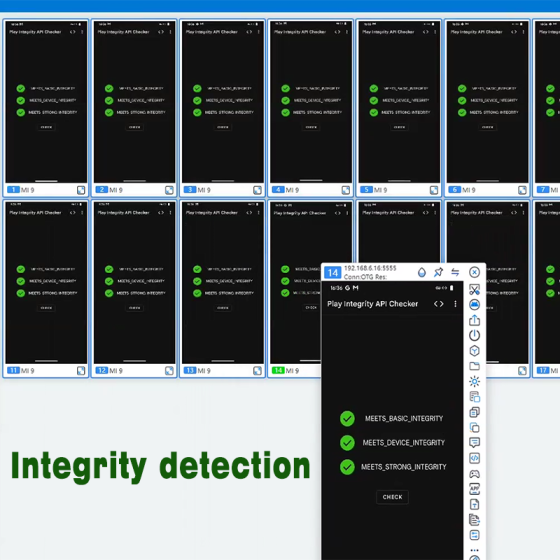Click the Android robot icon in device 14 sidebar
The width and height of the screenshot is (560, 560).
pyautogui.click(x=474, y=305)
